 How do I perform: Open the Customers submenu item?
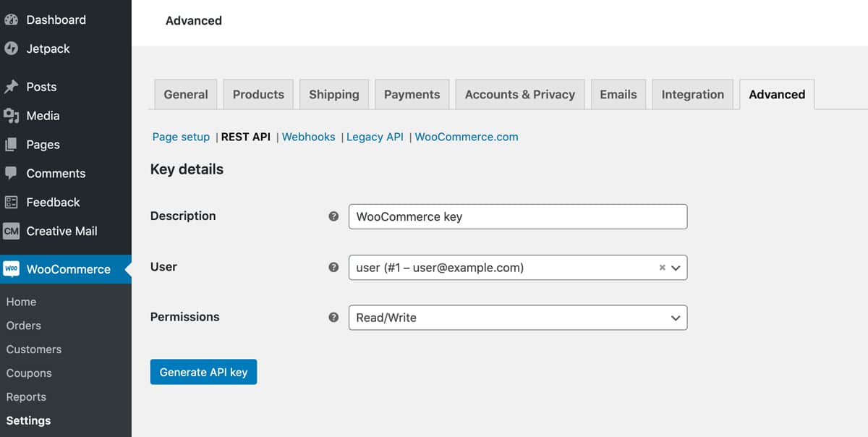point(34,349)
